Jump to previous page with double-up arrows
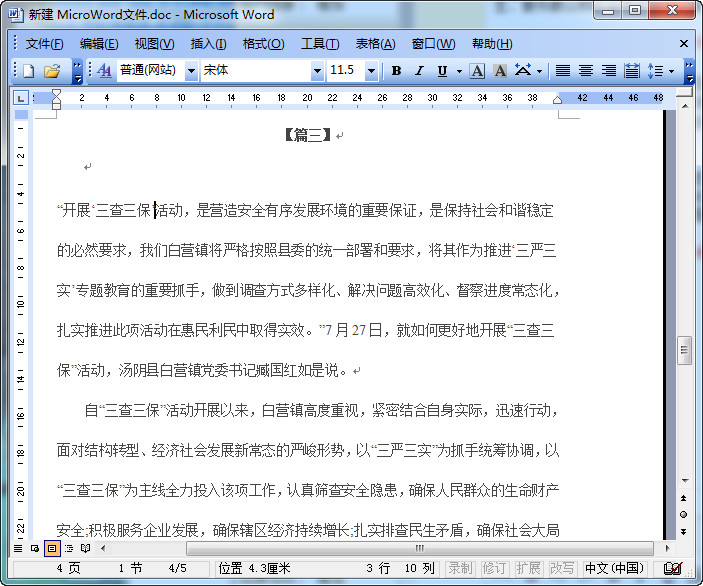The height and width of the screenshot is (586, 703). coord(683,499)
